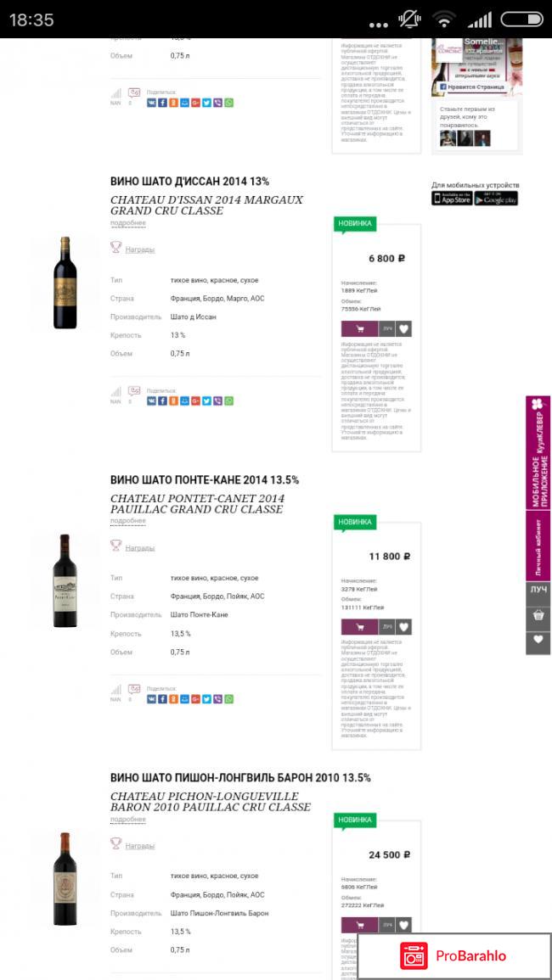The width and height of the screenshot is (552, 980).
Task: Click the Pontet-Canet wine bottle image
Action: click(x=65, y=580)
